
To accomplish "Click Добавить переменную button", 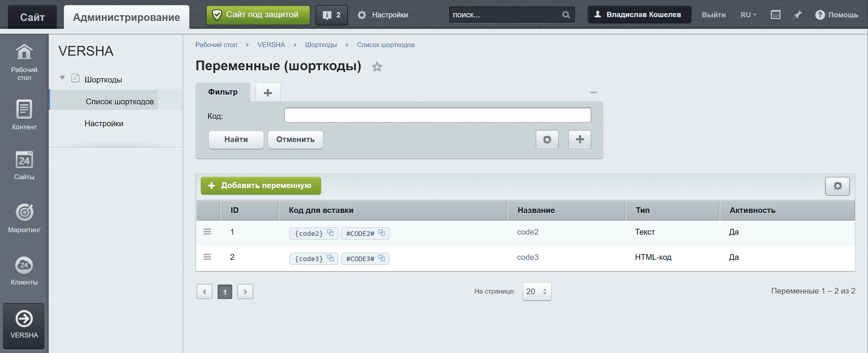I will tap(261, 186).
